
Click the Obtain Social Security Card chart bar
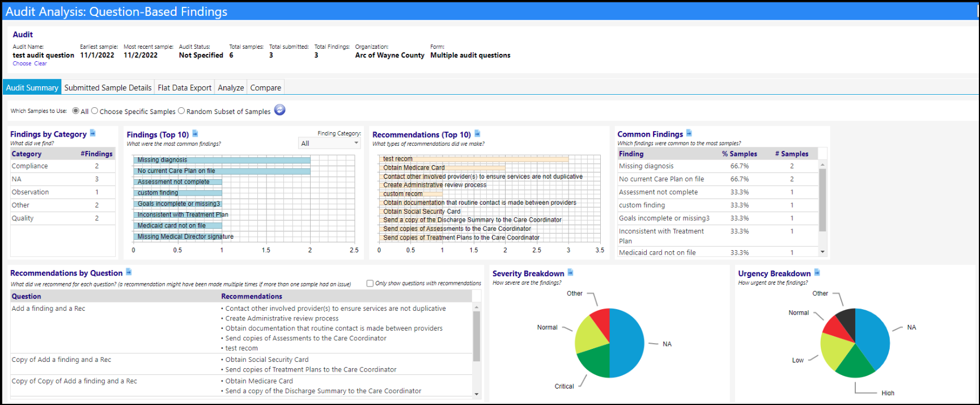pyautogui.click(x=410, y=211)
